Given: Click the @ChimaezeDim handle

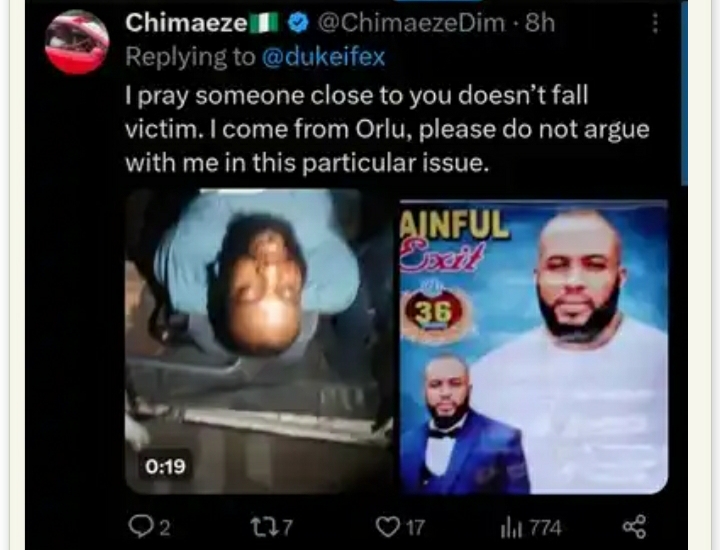Looking at the screenshot, I should tap(411, 23).
